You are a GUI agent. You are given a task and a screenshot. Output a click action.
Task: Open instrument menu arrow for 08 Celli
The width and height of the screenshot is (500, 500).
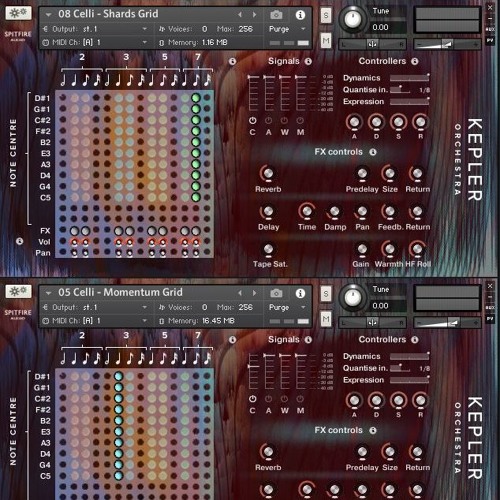pyautogui.click(x=49, y=15)
